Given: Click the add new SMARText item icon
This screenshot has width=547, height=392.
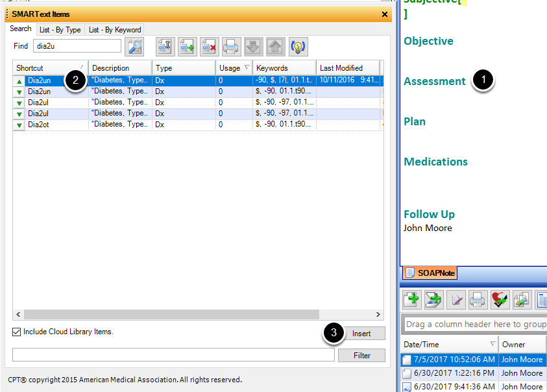Looking at the screenshot, I should [x=188, y=47].
